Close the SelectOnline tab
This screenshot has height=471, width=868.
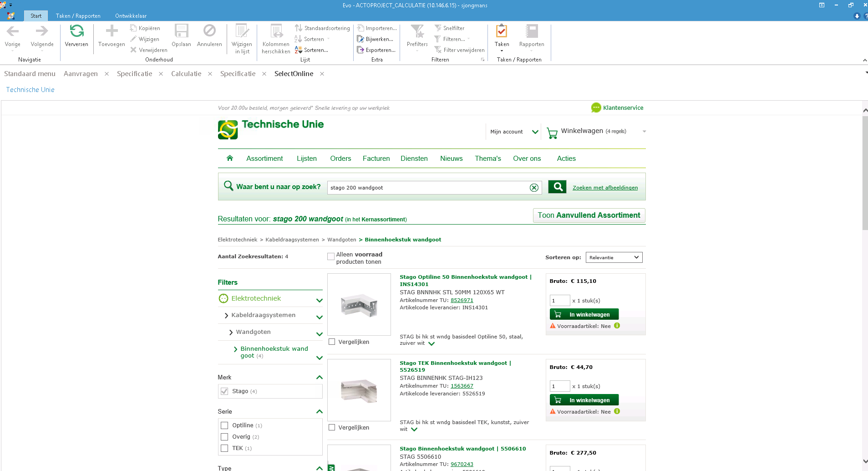322,74
